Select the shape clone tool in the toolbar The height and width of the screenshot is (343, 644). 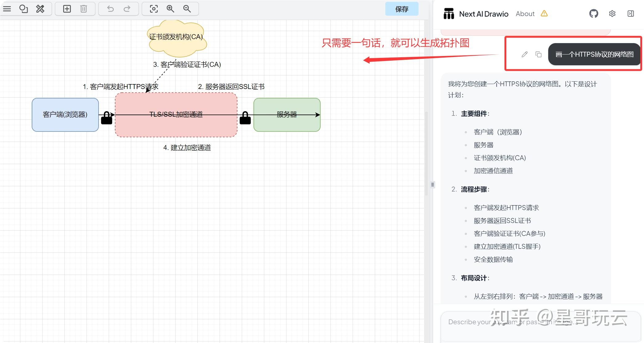(x=23, y=9)
